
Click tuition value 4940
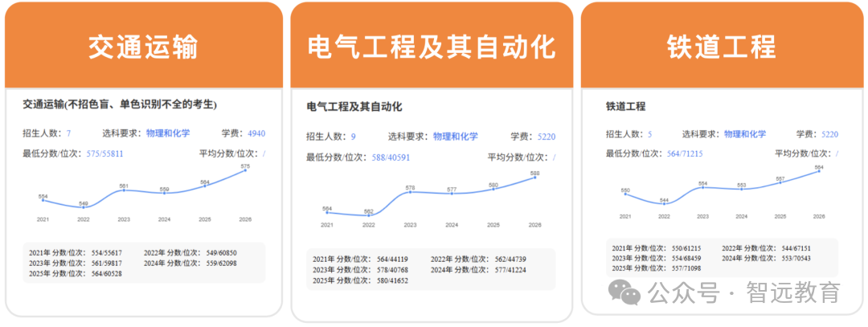pos(256,133)
